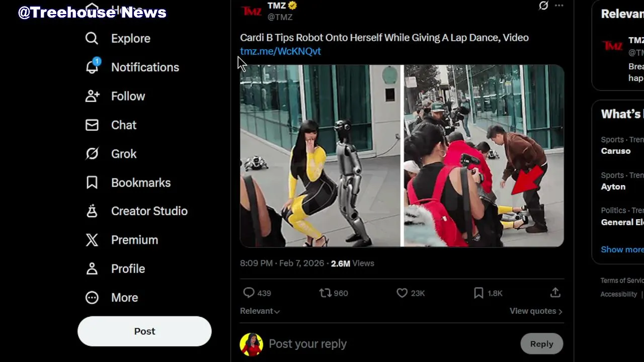Screen dimensions: 644x362
Task: Bookmark the post with bookmark icon
Action: coord(478,293)
